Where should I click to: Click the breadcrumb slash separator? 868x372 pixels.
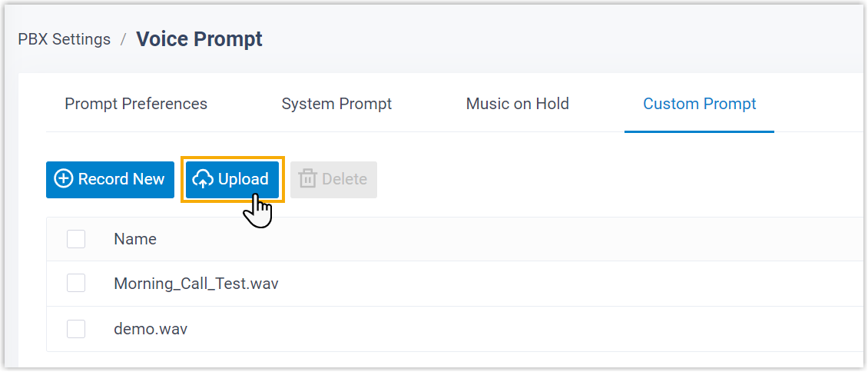[124, 39]
